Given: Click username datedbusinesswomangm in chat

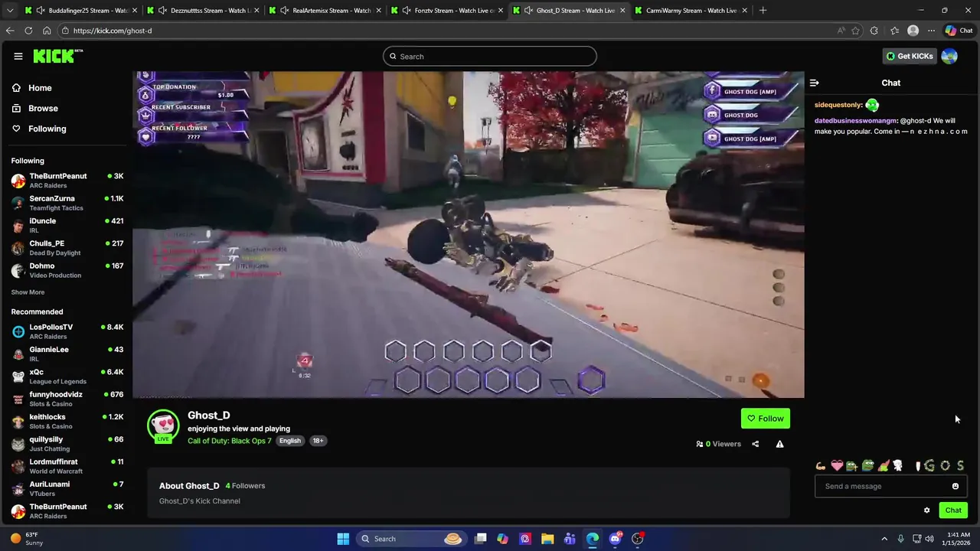Looking at the screenshot, I should pos(854,121).
